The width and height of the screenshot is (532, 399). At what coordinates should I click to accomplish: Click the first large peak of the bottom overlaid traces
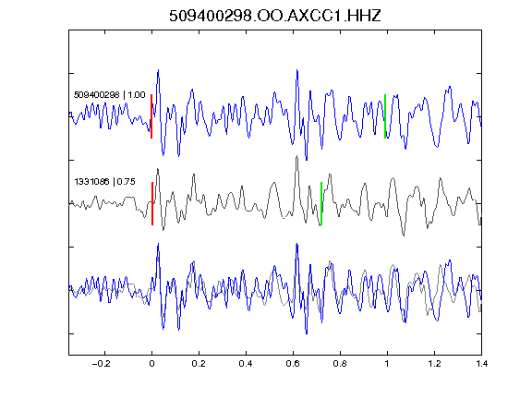(158, 244)
